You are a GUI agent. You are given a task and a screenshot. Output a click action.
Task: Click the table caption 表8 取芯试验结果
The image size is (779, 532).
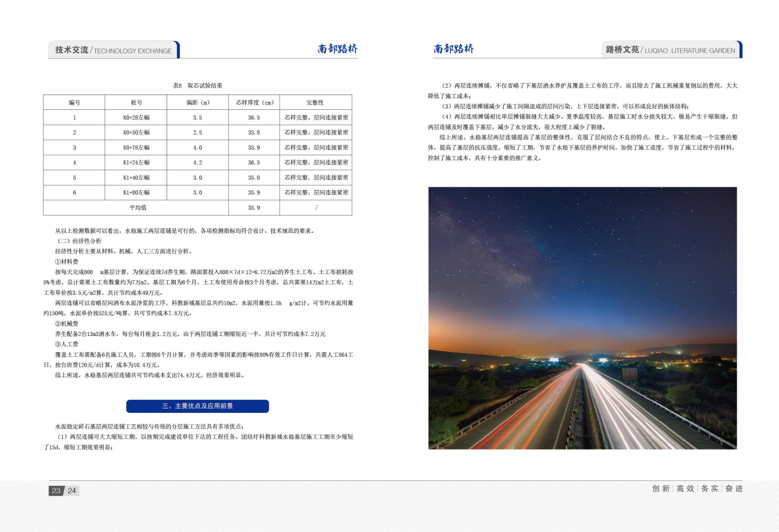(197, 85)
